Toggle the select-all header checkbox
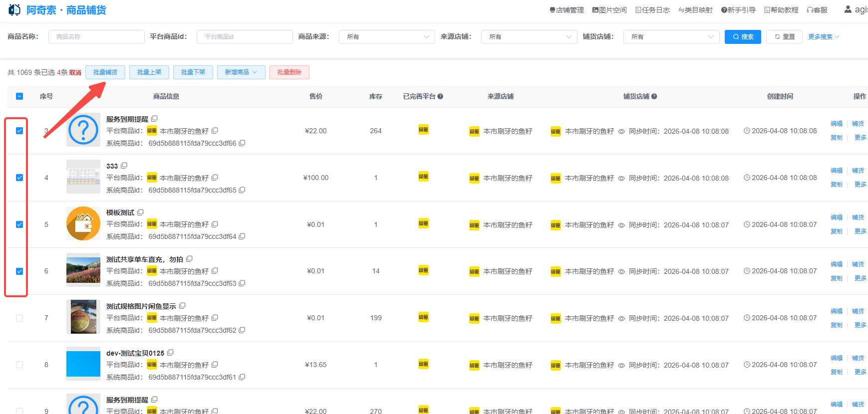The height and width of the screenshot is (414, 868). (x=19, y=96)
